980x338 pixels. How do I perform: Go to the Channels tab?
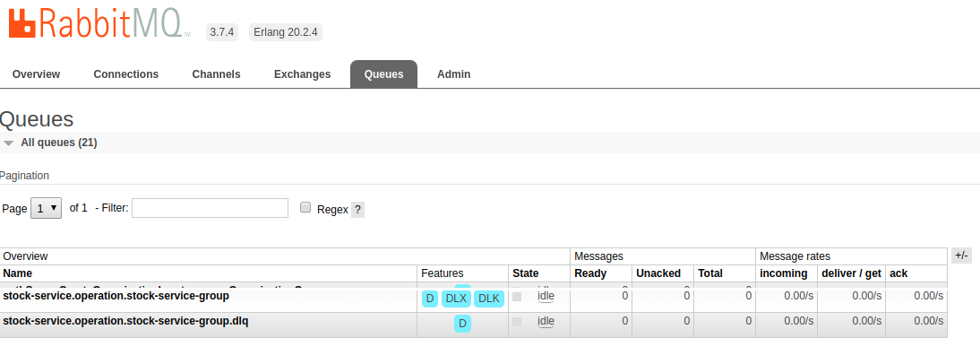pos(216,74)
